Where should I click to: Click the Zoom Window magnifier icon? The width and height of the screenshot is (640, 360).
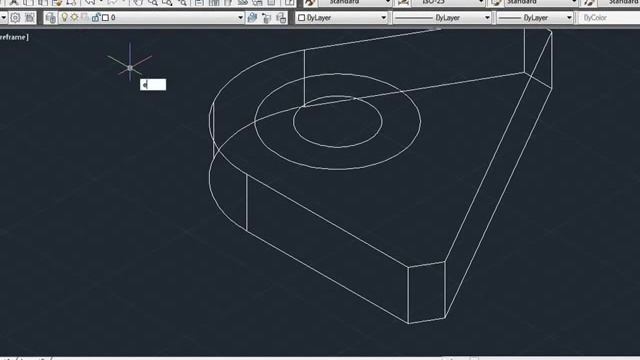tap(167, 3)
